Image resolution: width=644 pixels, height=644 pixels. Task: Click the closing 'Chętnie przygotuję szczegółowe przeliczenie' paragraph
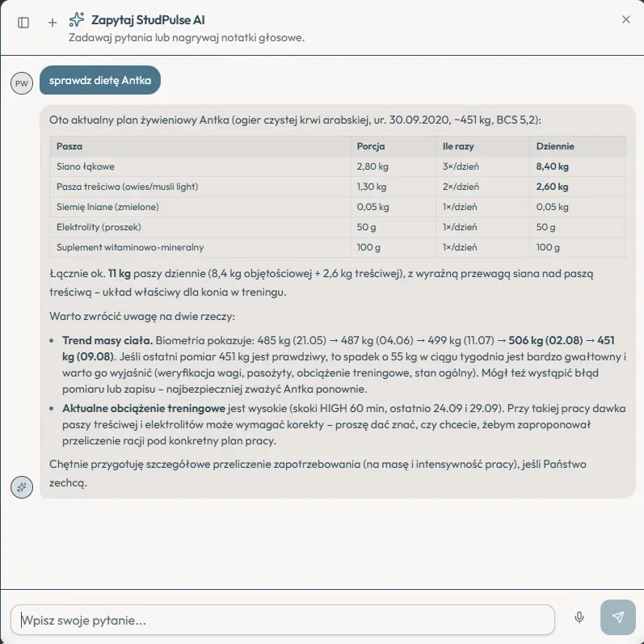318,474
